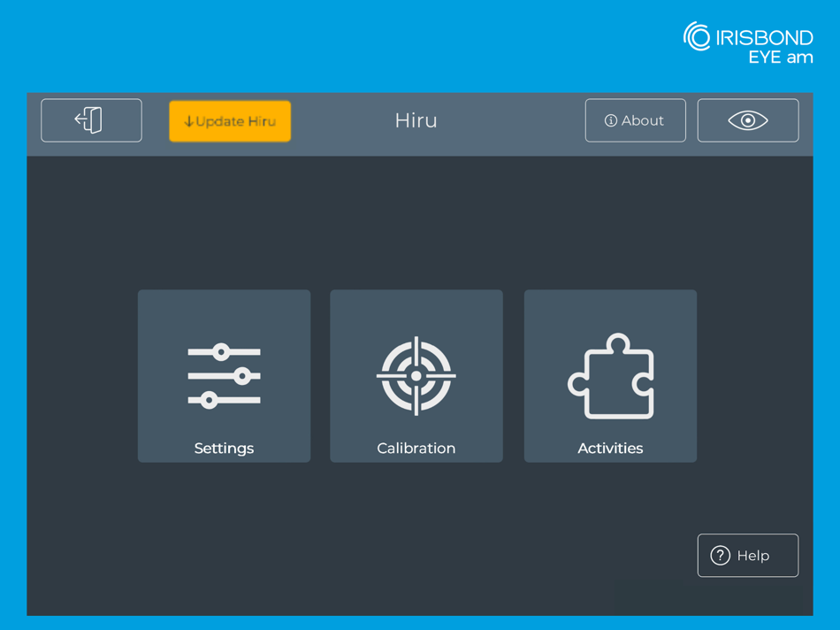Image resolution: width=840 pixels, height=630 pixels.
Task: Open the Help button
Action: (x=748, y=556)
